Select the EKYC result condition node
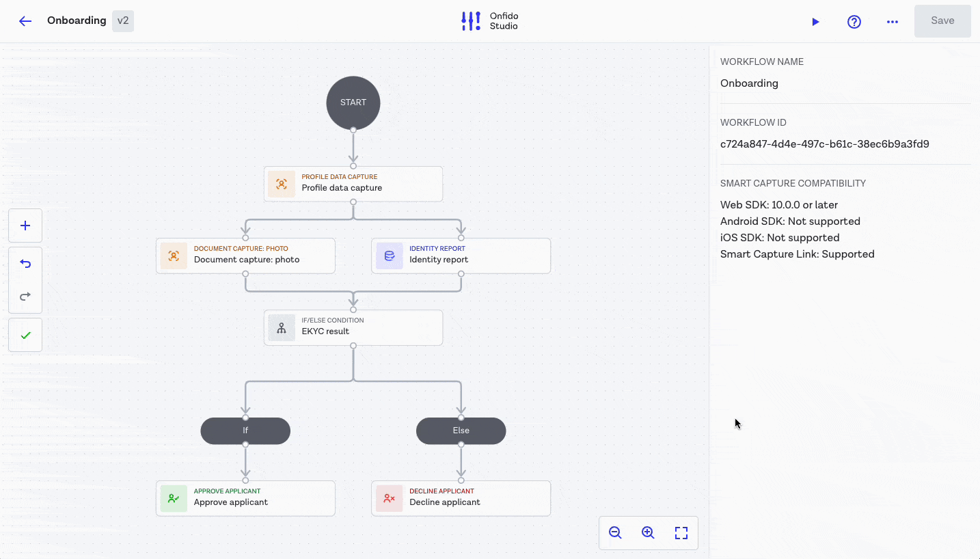 [x=353, y=327]
